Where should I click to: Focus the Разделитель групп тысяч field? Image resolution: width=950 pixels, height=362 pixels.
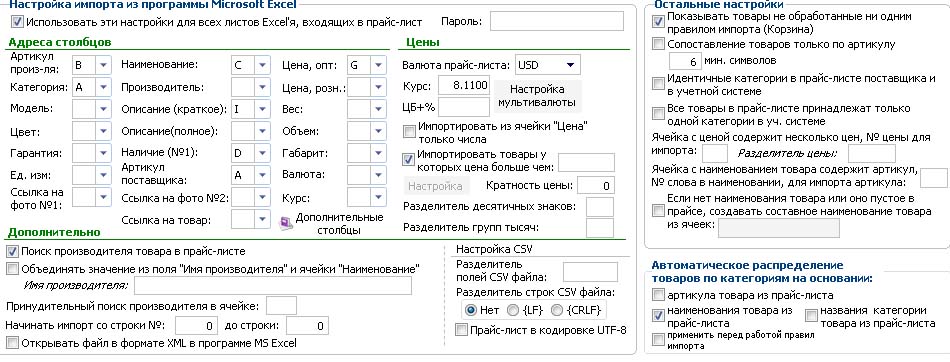click(x=600, y=228)
